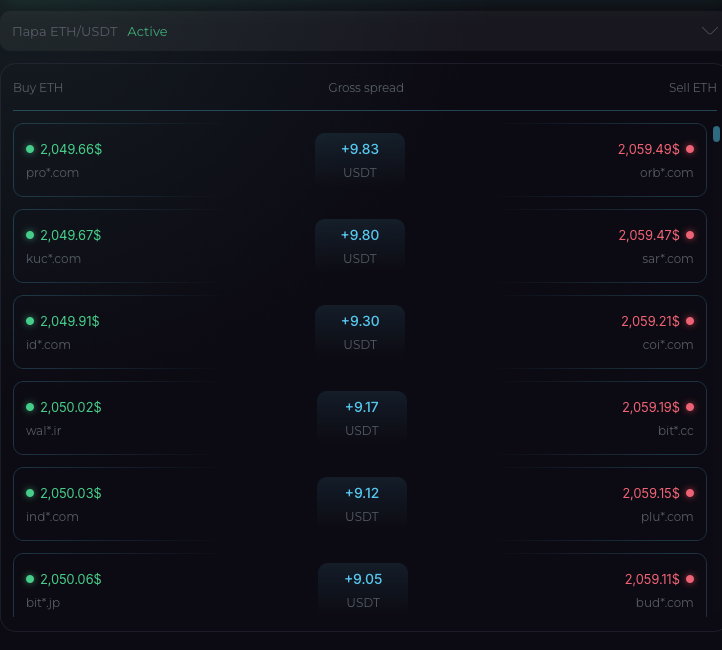Click the sar*.com exchange name
This screenshot has width=722, height=650.
668,259
